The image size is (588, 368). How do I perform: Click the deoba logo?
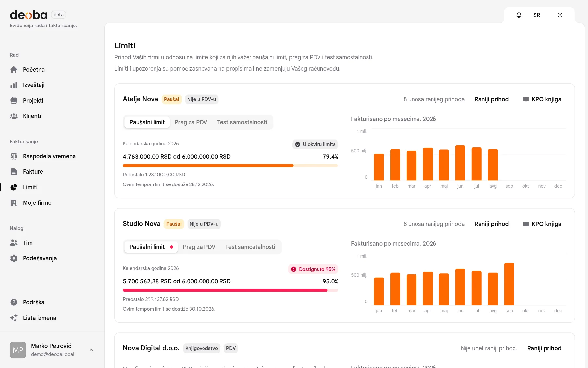pos(29,15)
